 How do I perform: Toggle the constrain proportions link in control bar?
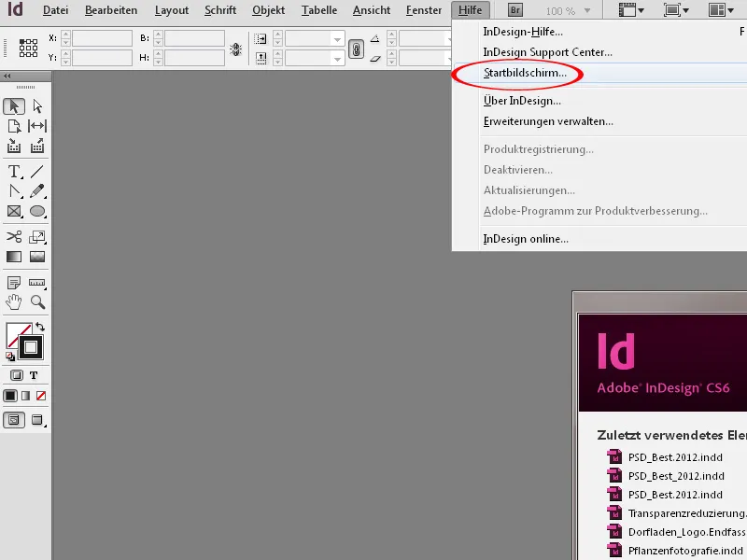click(357, 49)
